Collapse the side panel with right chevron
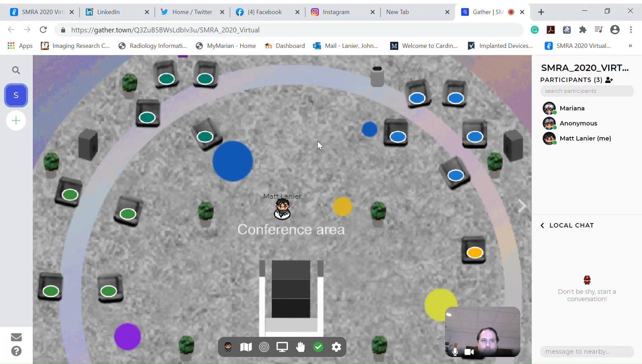Image resolution: width=642 pixels, height=364 pixels. [522, 206]
